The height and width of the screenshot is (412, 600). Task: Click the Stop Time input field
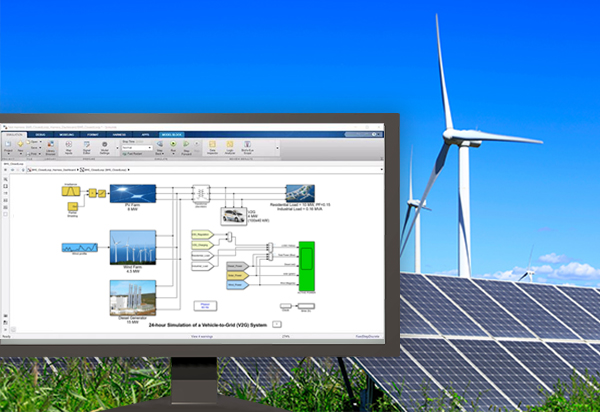(x=135, y=141)
